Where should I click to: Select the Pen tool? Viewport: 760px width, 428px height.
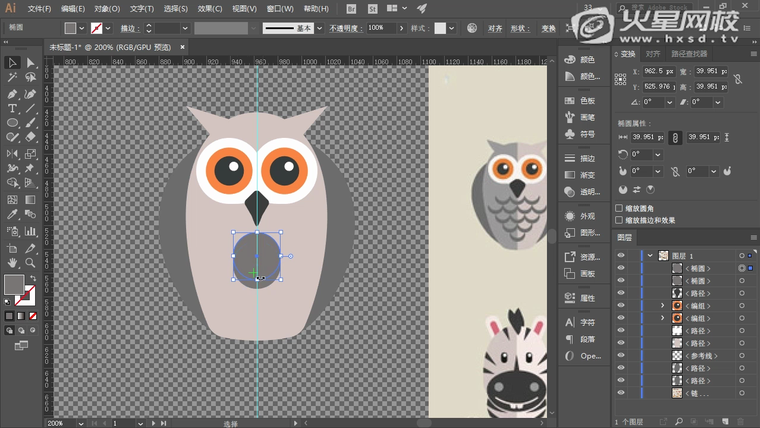click(12, 93)
